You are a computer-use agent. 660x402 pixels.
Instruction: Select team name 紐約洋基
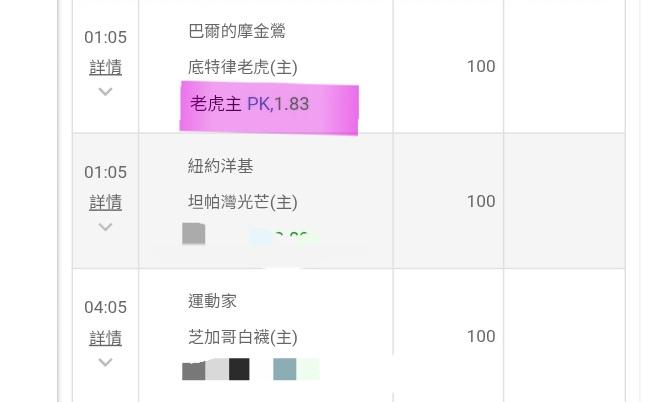(x=220, y=166)
